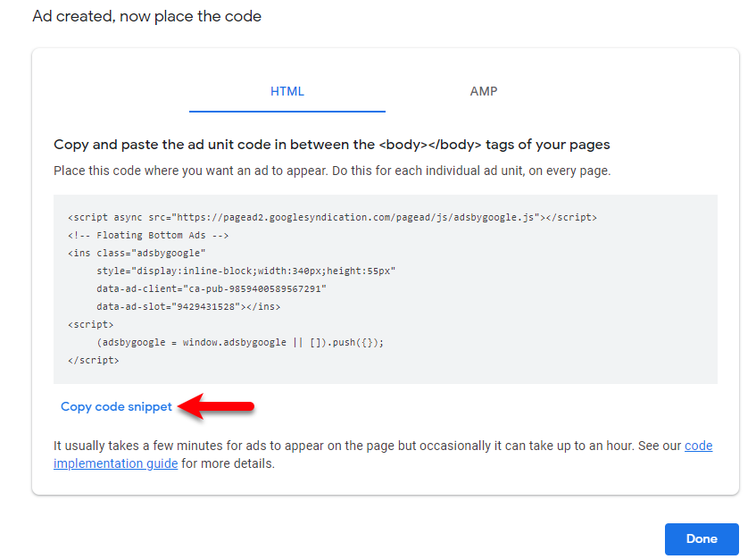Switch to the AMP tab
This screenshot has width=756, height=559.
pyautogui.click(x=484, y=92)
